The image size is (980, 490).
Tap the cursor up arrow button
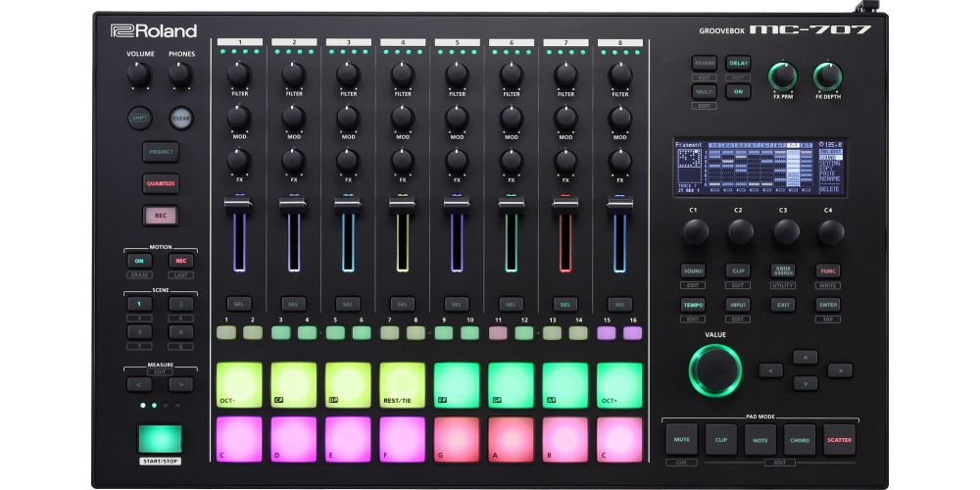[x=805, y=357]
